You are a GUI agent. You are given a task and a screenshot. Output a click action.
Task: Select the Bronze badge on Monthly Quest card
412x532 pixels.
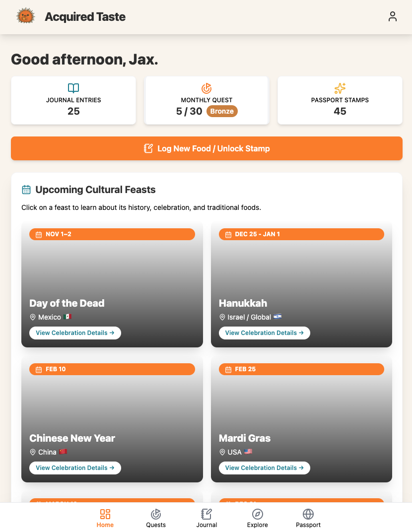click(222, 111)
